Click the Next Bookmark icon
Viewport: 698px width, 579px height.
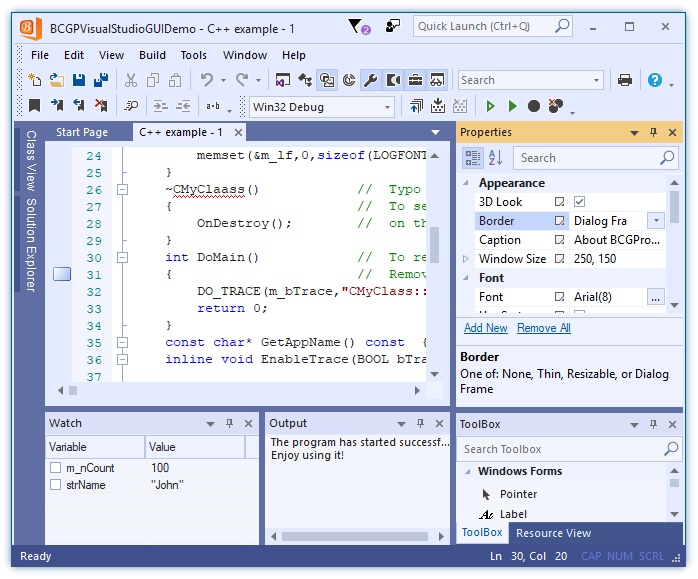click(x=57, y=106)
